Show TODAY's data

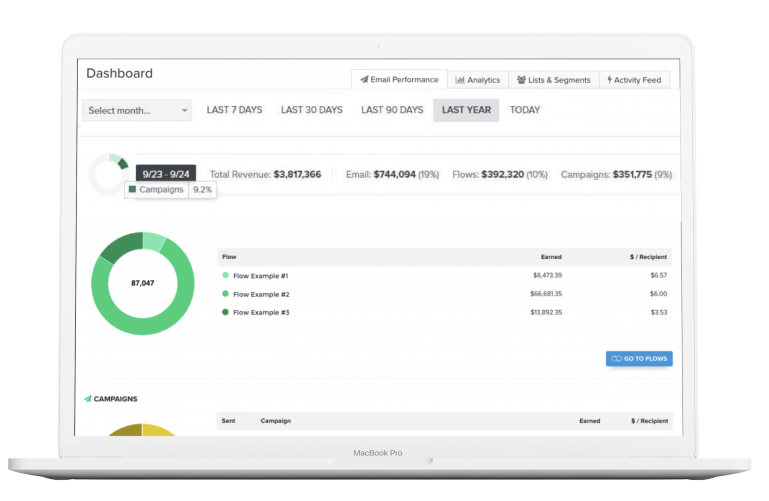point(525,110)
